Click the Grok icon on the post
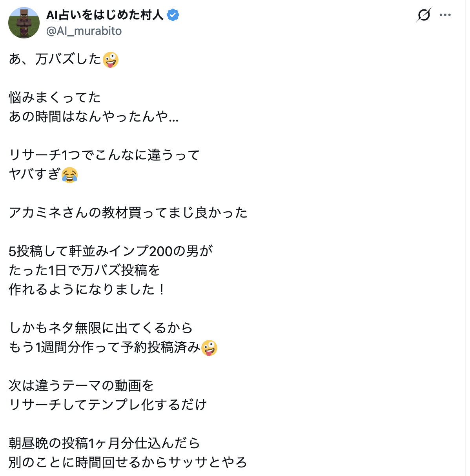Screen dimensions: 470x476 click(x=424, y=15)
